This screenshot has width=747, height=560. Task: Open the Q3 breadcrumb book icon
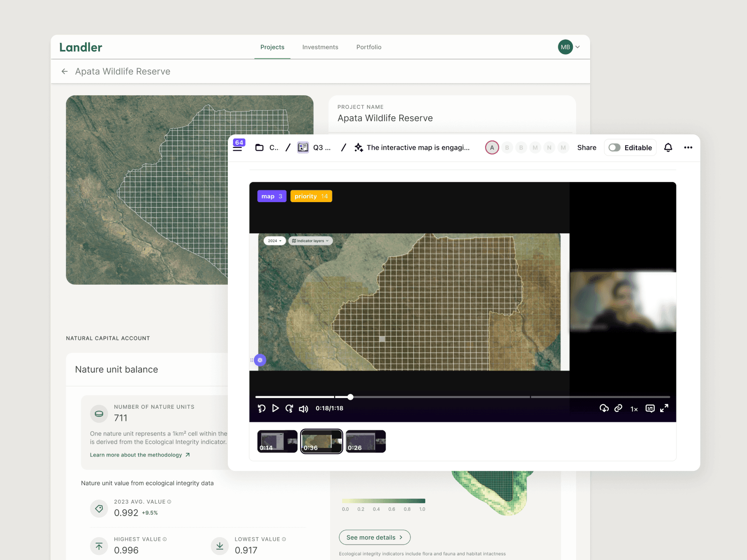click(x=303, y=147)
